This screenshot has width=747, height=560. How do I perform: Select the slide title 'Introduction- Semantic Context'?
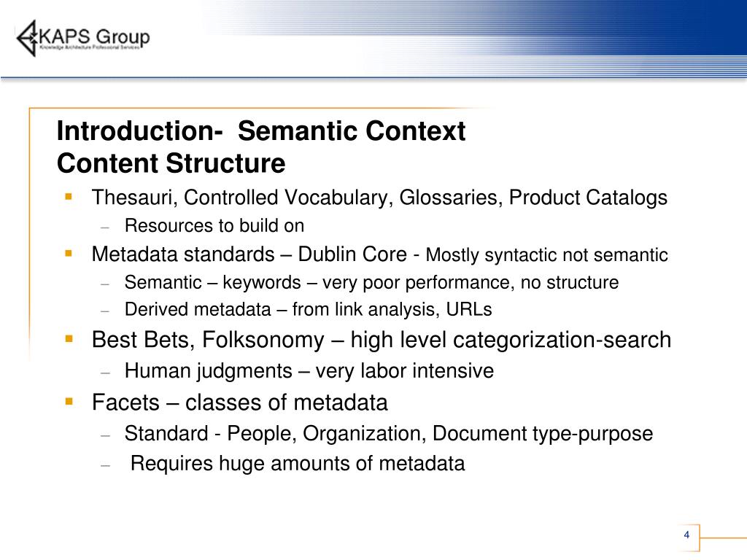coord(261,131)
